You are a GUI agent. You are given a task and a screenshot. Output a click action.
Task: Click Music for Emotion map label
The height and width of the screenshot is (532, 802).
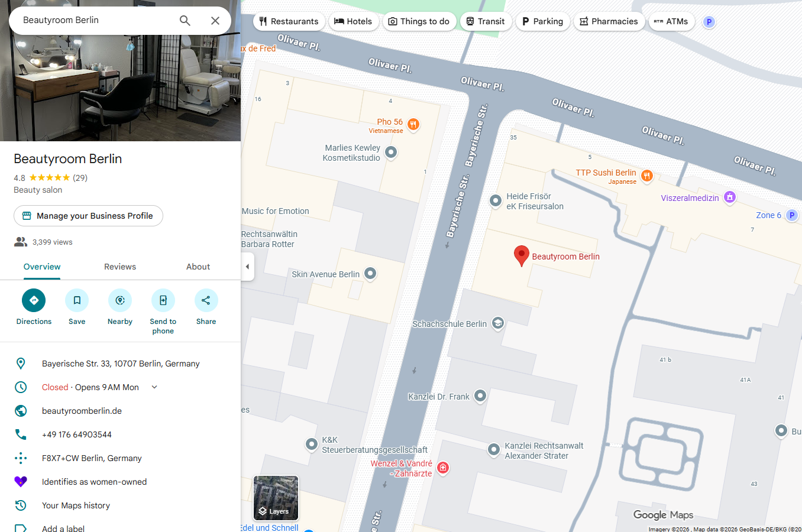coord(276,211)
